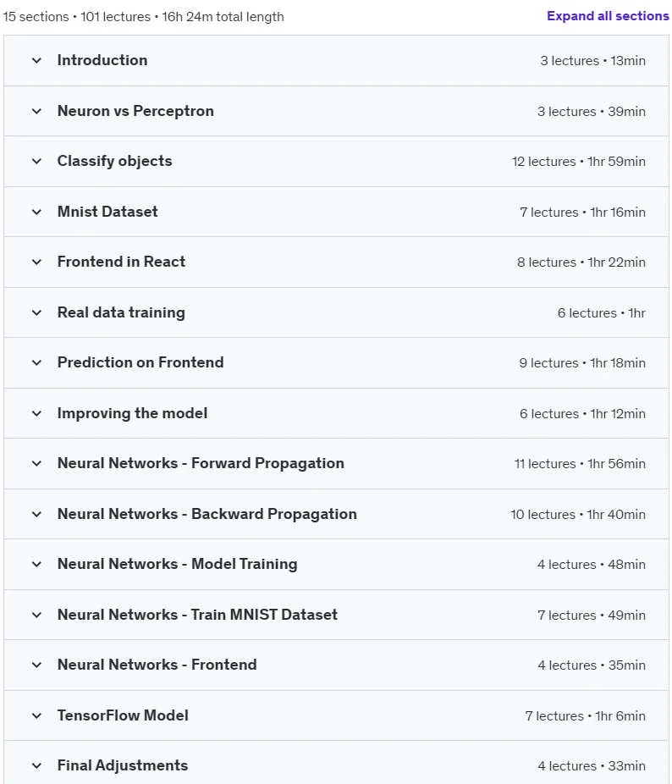Expand Prediction on Frontend chevron
This screenshot has width=672, height=784.
(36, 362)
